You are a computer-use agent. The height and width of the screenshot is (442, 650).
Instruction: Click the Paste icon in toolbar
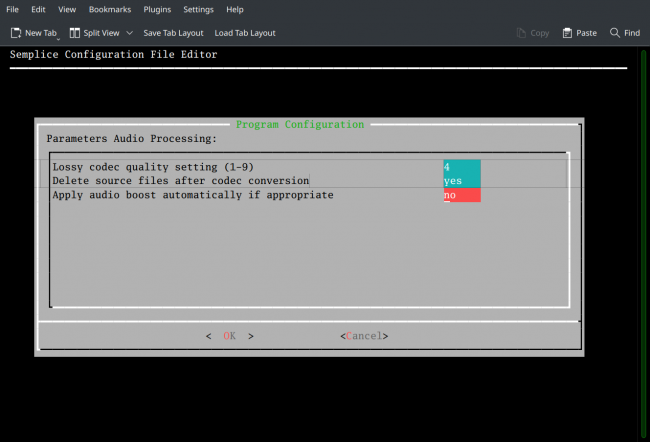(567, 33)
